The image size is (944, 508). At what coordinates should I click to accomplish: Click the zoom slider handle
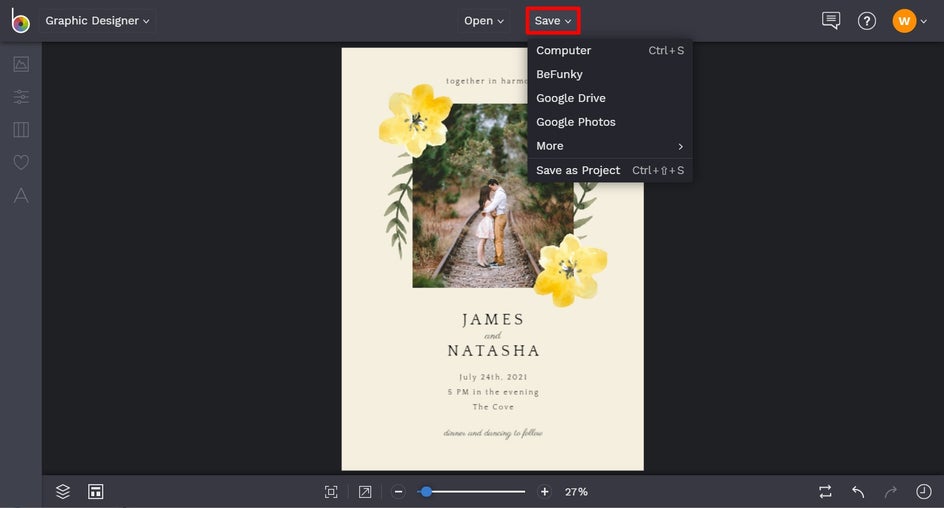coord(426,492)
